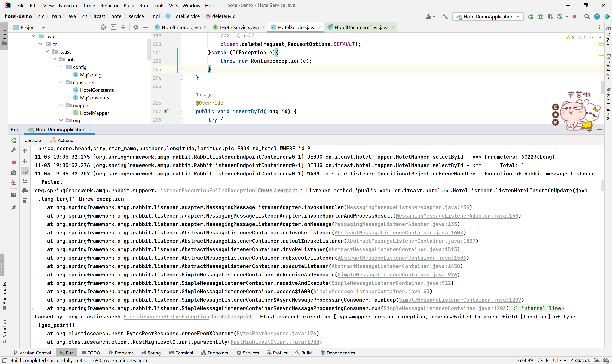Image resolution: width=612 pixels, height=364 pixels.
Task: Expand All in Project panel
Action: (113, 27)
